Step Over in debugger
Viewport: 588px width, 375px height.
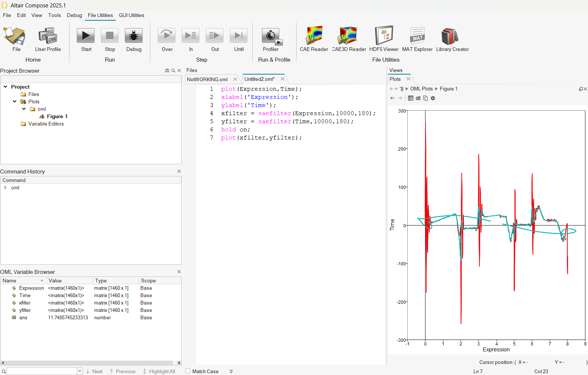coord(167,39)
